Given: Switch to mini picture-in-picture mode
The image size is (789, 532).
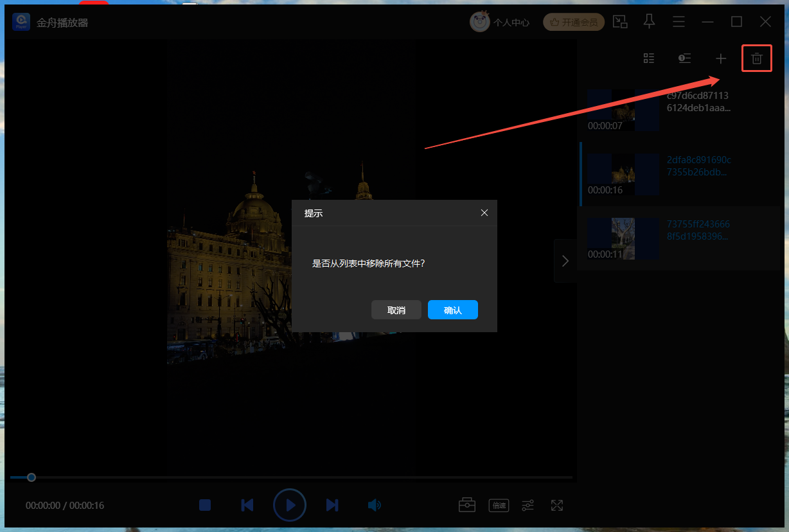Looking at the screenshot, I should [x=620, y=22].
